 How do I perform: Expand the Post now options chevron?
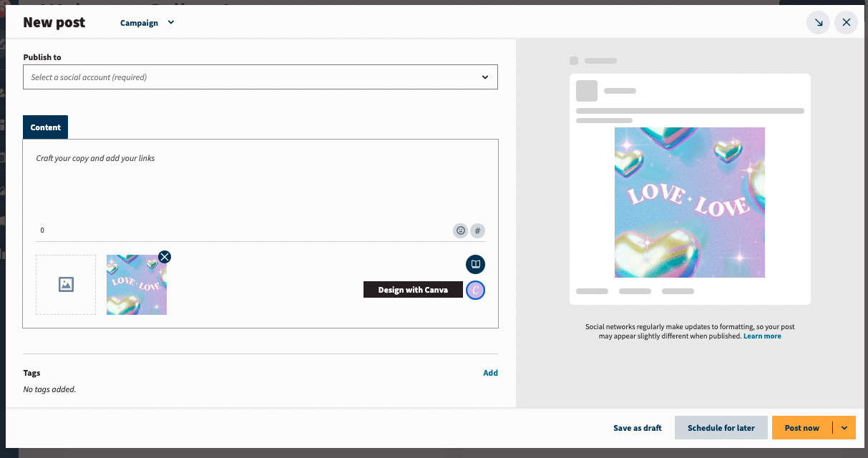tap(844, 427)
